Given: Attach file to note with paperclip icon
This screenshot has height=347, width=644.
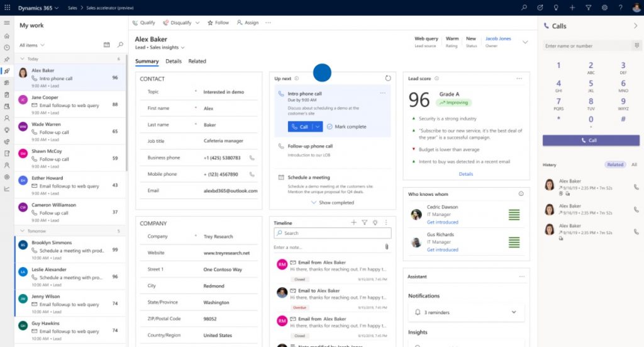Looking at the screenshot, I should pyautogui.click(x=387, y=247).
